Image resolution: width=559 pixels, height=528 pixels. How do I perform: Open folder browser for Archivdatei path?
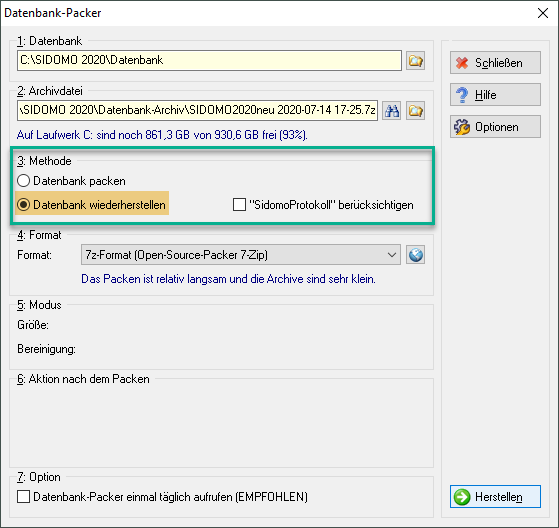point(415,111)
